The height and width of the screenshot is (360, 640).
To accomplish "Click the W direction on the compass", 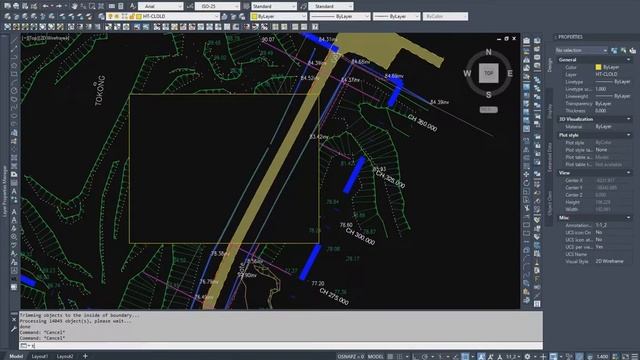I will point(467,73).
